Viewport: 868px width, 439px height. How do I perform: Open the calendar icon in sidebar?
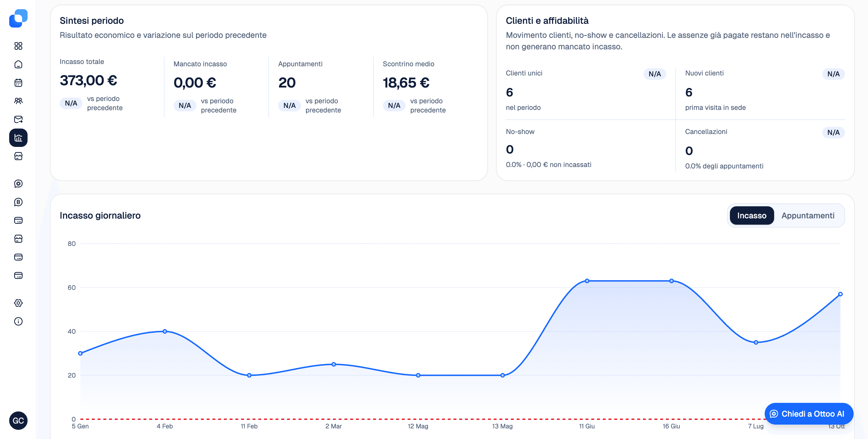tap(18, 83)
